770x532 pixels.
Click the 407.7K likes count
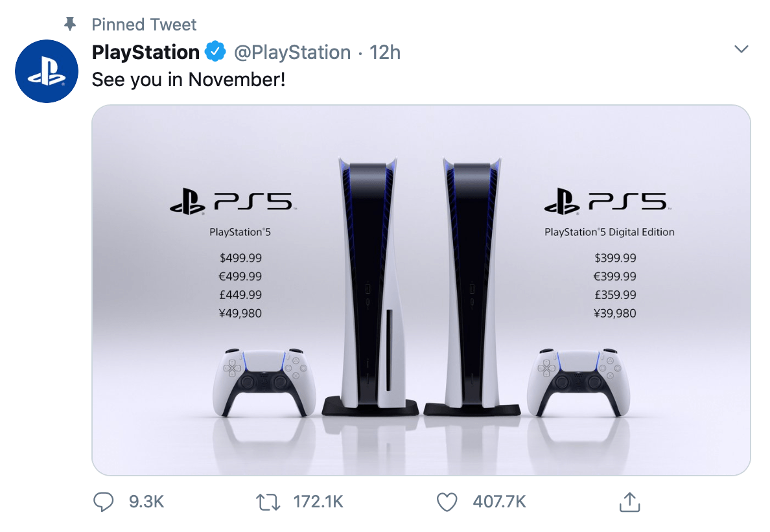click(x=500, y=502)
